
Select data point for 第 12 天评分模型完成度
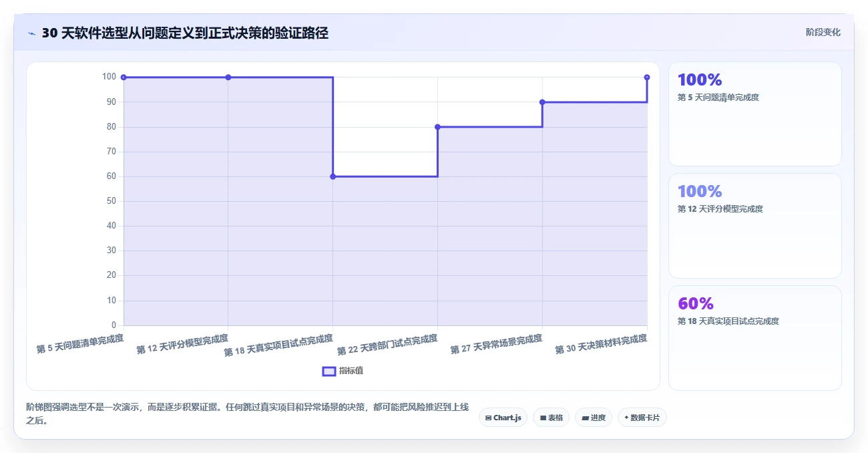228,78
